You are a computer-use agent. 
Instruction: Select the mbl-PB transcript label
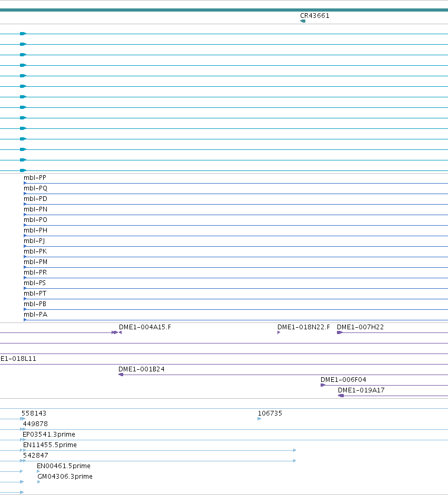[x=35, y=304]
